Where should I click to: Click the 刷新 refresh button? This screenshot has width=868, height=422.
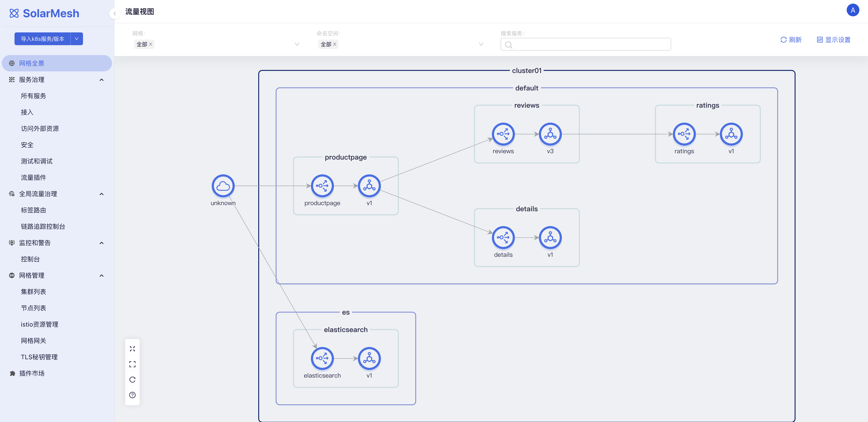(x=791, y=40)
